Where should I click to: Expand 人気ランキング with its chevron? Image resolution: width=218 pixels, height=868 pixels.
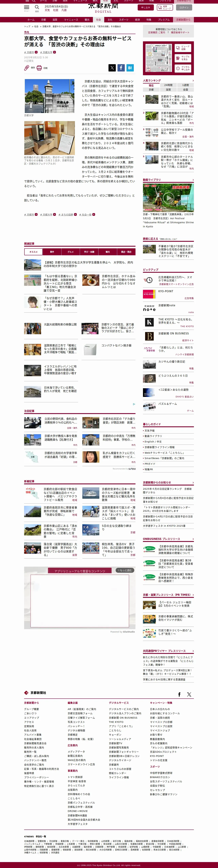(x=193, y=80)
